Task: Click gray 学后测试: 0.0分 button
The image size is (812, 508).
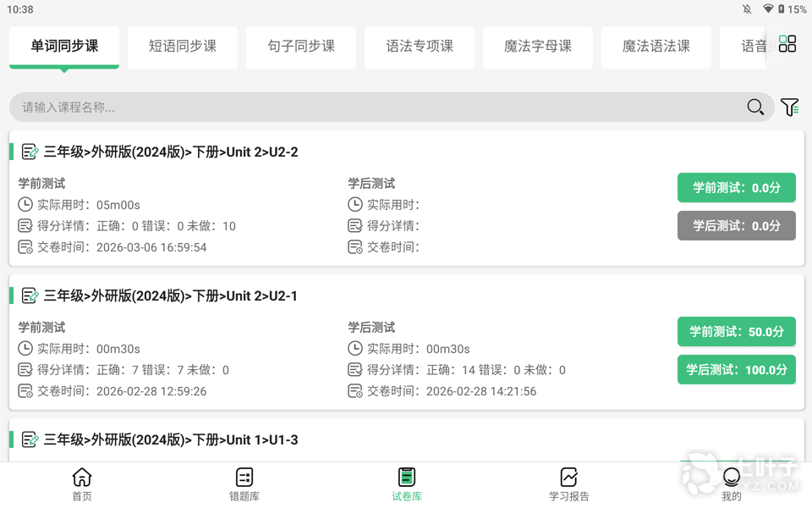Action: pyautogui.click(x=736, y=226)
